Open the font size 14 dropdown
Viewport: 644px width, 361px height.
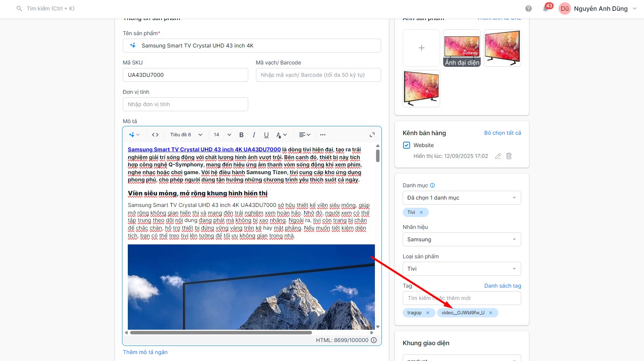coord(222,135)
